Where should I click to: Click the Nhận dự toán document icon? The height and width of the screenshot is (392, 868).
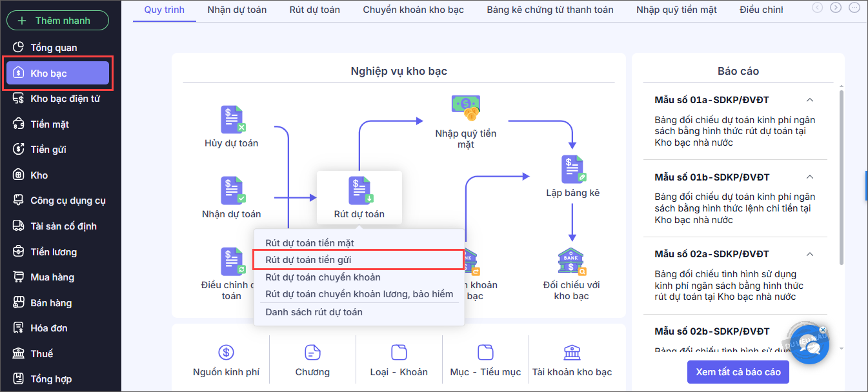[x=232, y=191]
